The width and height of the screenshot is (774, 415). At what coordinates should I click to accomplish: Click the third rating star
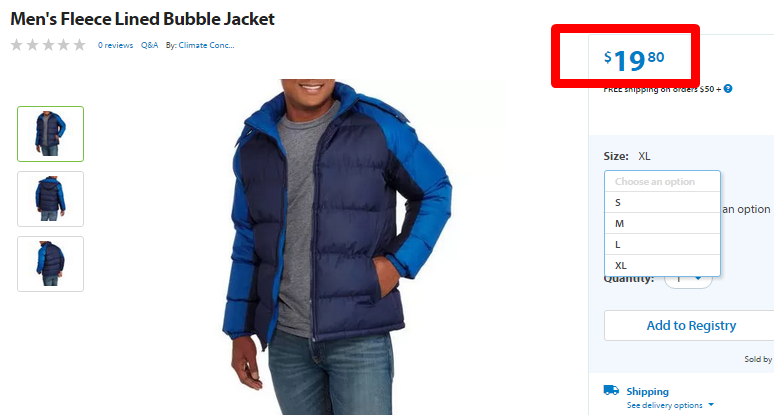click(x=48, y=45)
